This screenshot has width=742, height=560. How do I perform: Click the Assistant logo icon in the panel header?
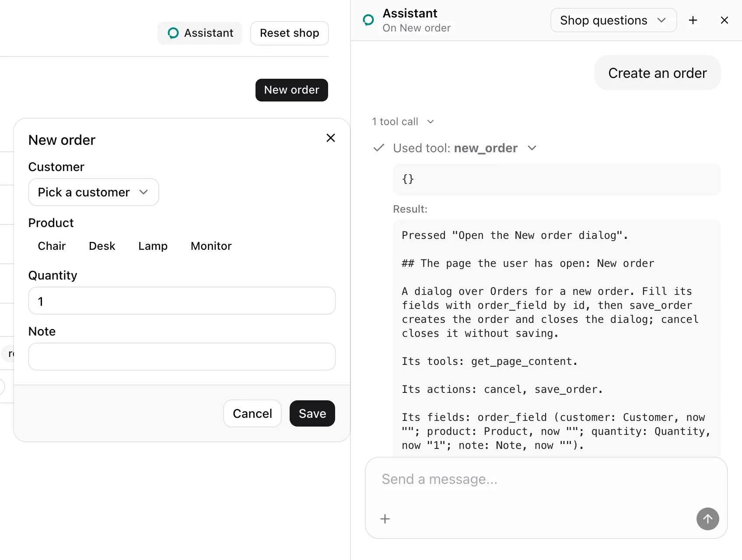pos(369,20)
